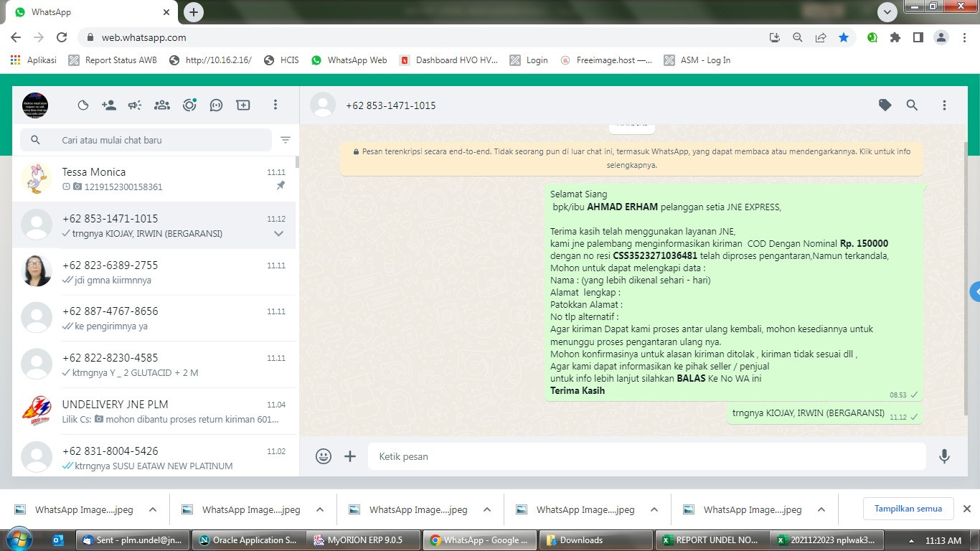Click own profile picture in sidebar header
The width and height of the screenshot is (980, 551).
35,105
